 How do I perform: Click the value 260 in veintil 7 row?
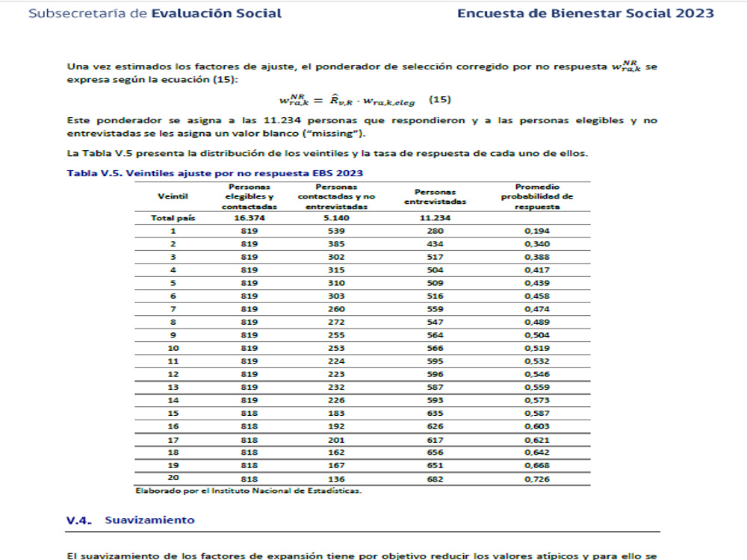pos(336,309)
